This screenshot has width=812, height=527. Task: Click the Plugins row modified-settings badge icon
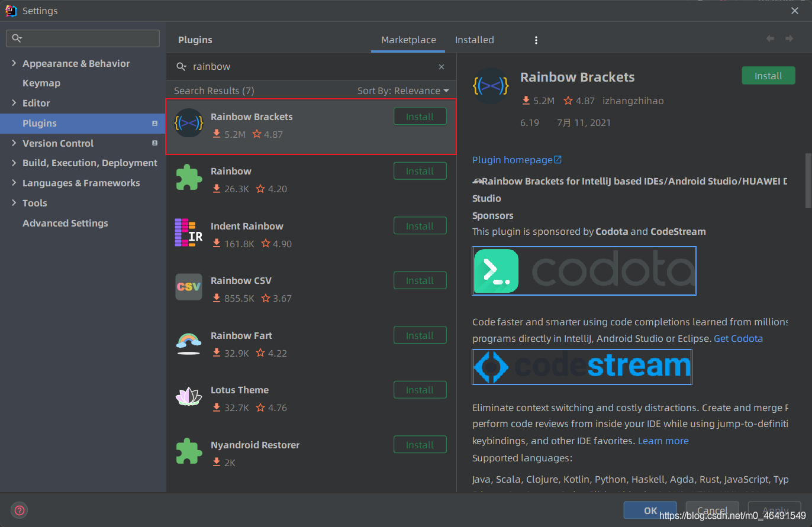[x=154, y=124]
